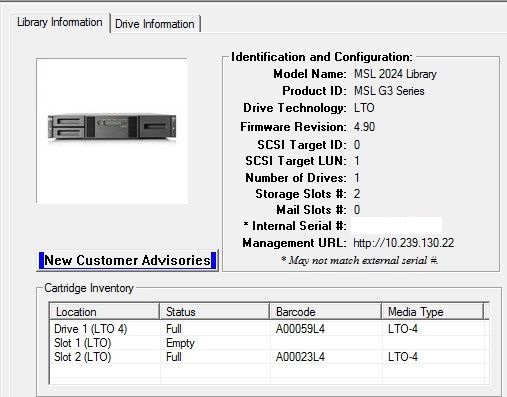Click the Firmware Revision value 4.90

pos(364,127)
